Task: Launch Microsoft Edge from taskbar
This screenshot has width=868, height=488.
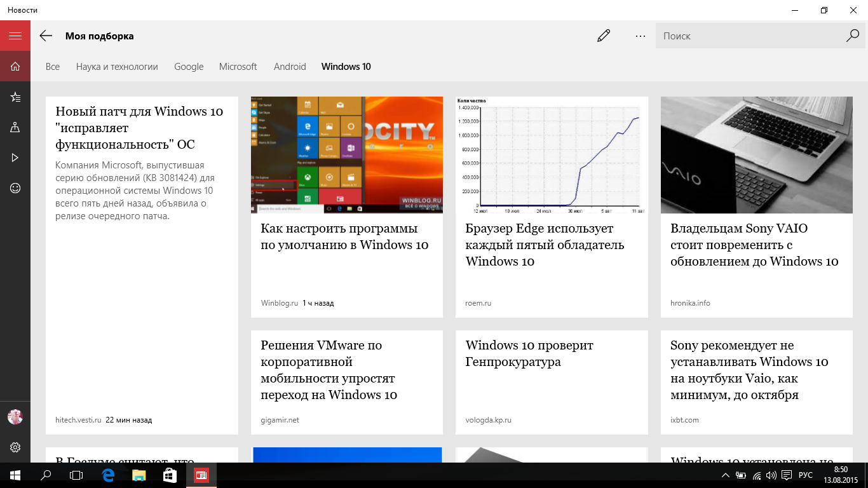Action: click(x=108, y=475)
